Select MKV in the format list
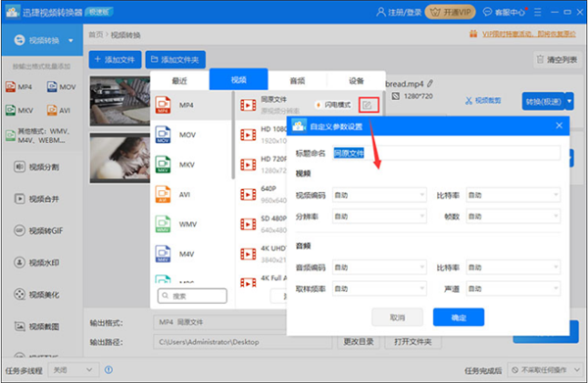Screen dimensions: 588x383 click(191, 165)
